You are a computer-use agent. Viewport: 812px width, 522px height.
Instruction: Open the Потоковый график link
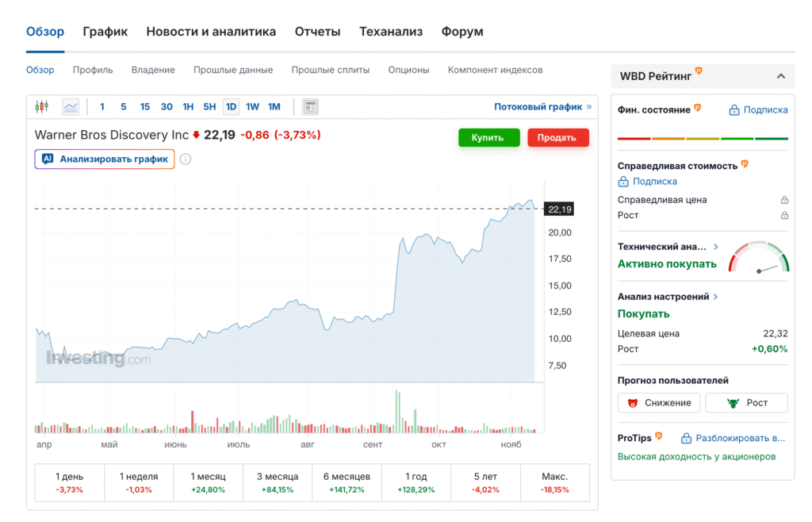[542, 106]
